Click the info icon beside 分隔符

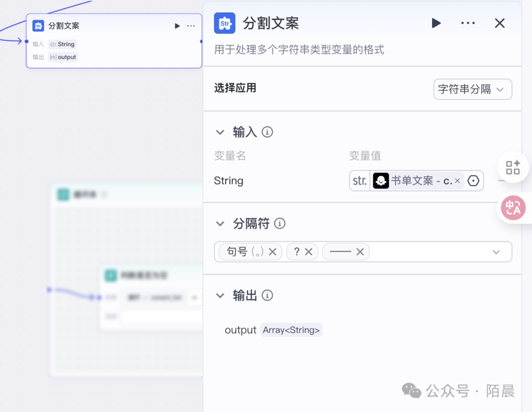click(x=280, y=223)
